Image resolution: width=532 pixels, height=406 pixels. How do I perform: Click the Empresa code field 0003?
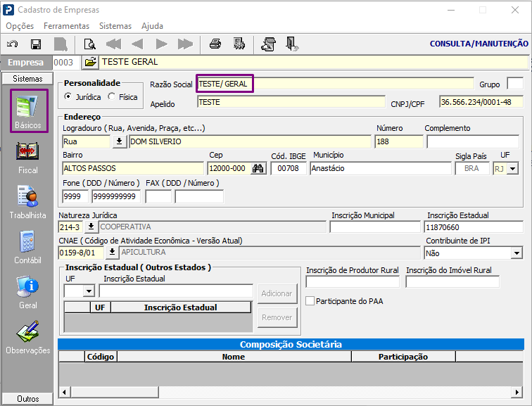66,63
